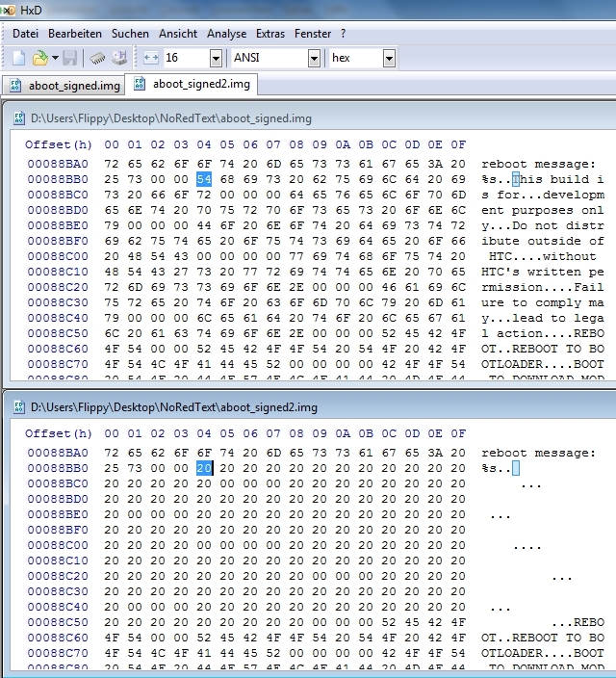The image size is (616, 678).
Task: Click the Open disk drive icon
Action: point(117,58)
